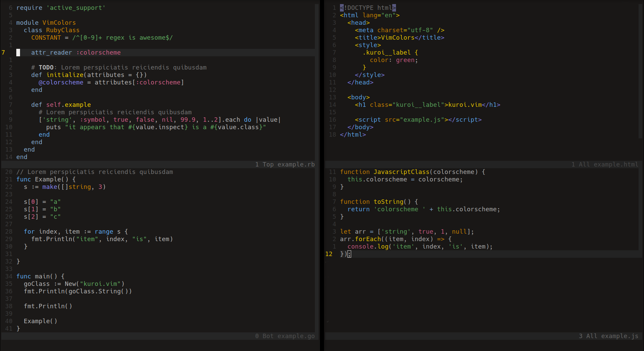
Task: Click the range keyword in Go for loop
Action: [x=104, y=232]
